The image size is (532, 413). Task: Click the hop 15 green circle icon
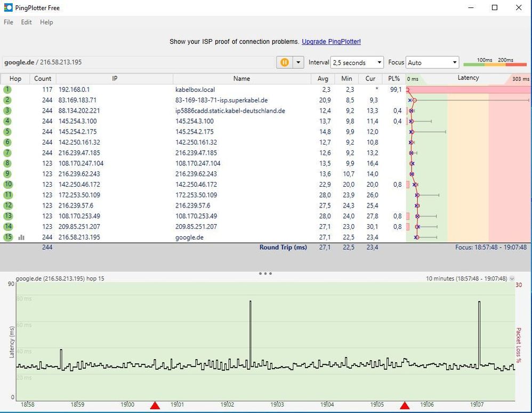point(7,237)
